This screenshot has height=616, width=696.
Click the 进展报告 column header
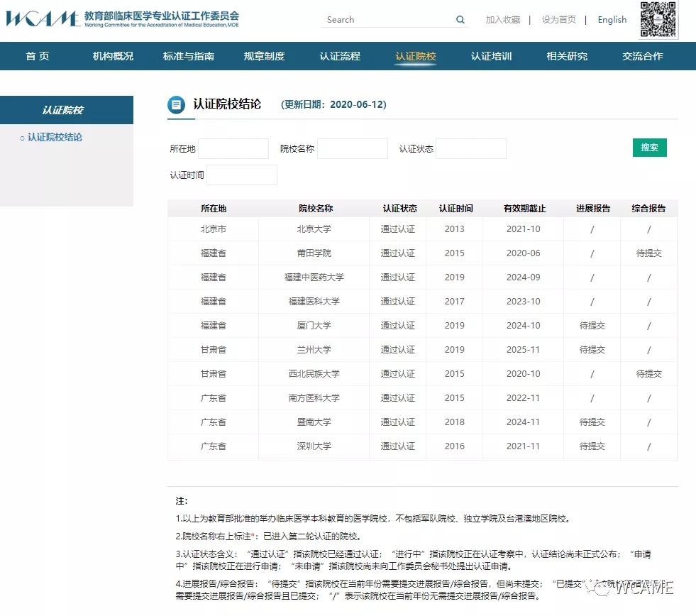pyautogui.click(x=593, y=209)
